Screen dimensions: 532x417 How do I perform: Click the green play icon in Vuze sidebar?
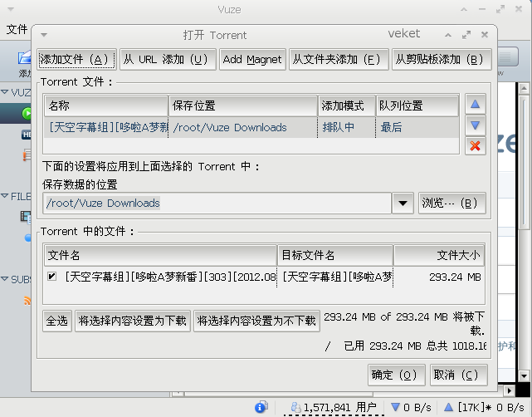pos(27,113)
